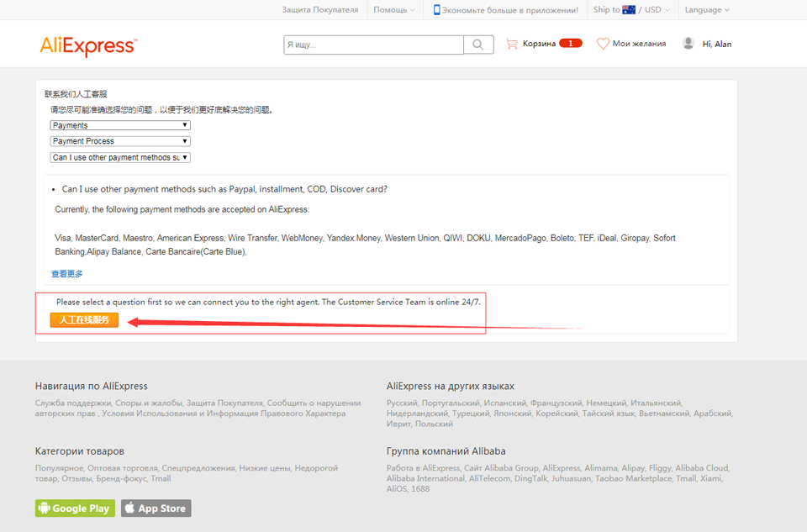The height and width of the screenshot is (532, 807).
Task: Open the Спецпредложения category link
Action: pyautogui.click(x=198, y=468)
